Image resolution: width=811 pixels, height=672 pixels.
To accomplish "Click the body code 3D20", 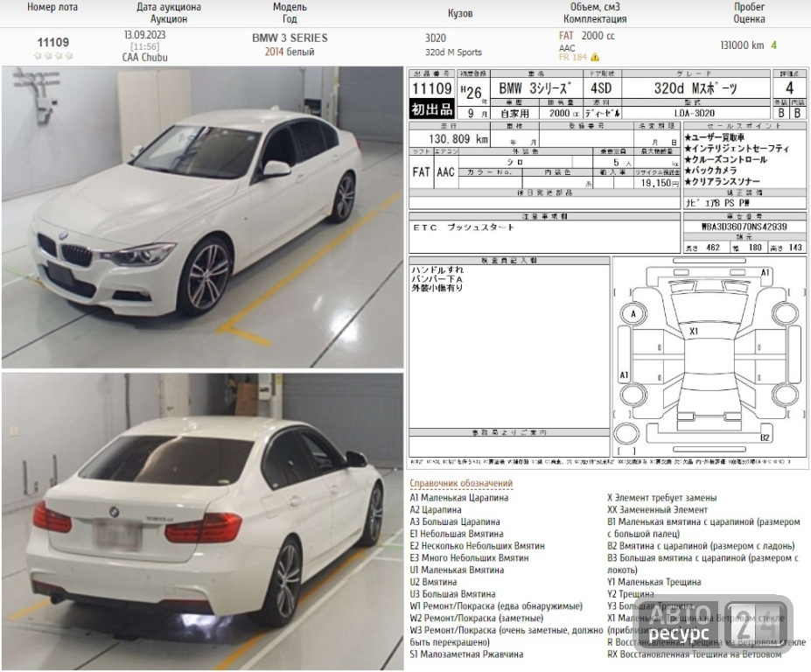I will point(436,38).
